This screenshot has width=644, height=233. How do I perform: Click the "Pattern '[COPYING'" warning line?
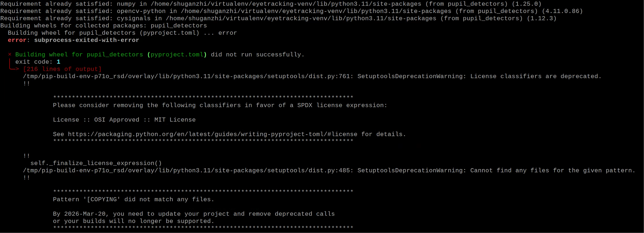(x=134, y=199)
